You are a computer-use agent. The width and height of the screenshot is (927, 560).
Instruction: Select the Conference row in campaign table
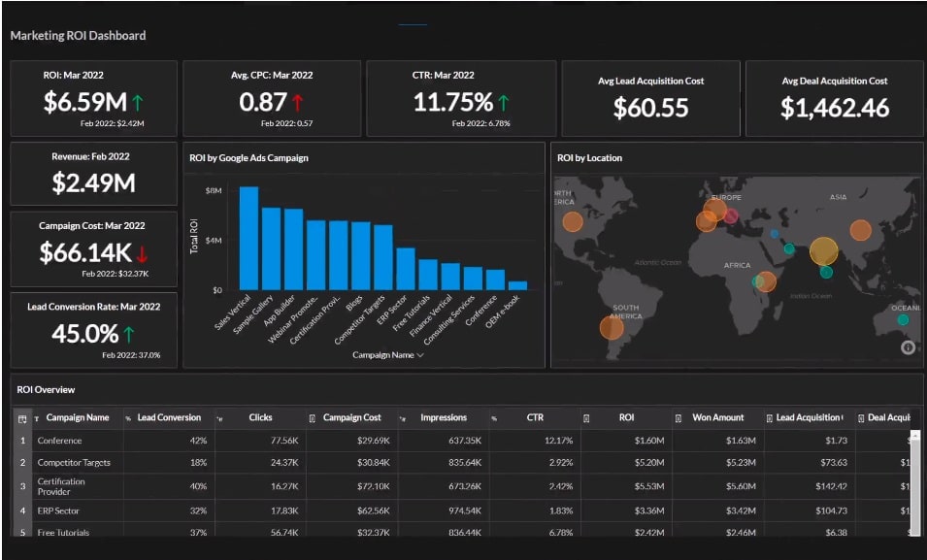(x=464, y=441)
